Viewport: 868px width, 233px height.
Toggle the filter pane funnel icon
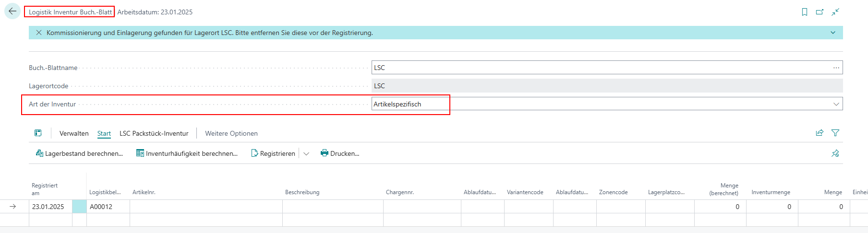pos(835,133)
